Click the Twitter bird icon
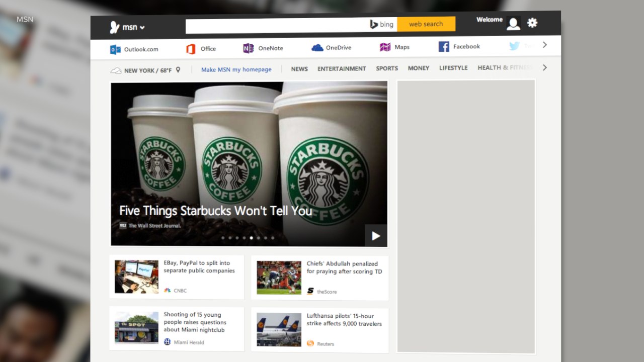644x362 pixels. click(514, 46)
